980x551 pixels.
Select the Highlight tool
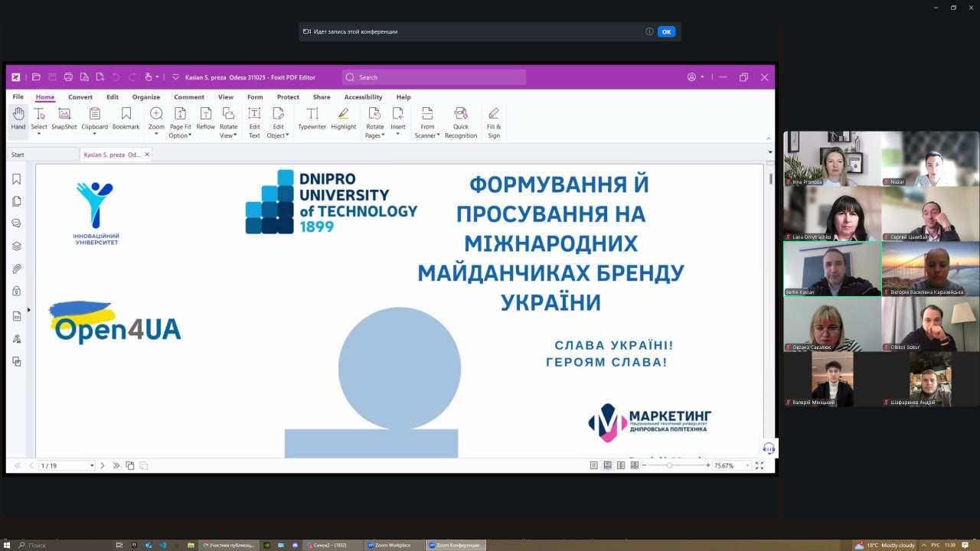pyautogui.click(x=343, y=119)
